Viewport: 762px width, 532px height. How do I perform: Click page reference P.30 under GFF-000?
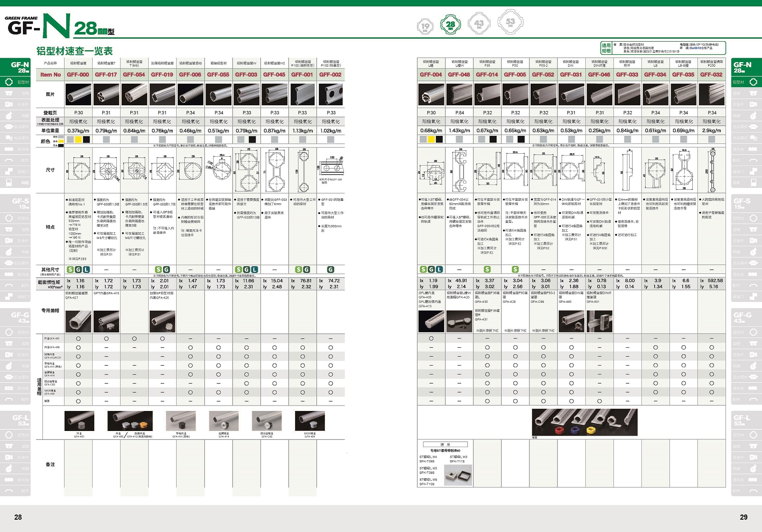[x=79, y=113]
